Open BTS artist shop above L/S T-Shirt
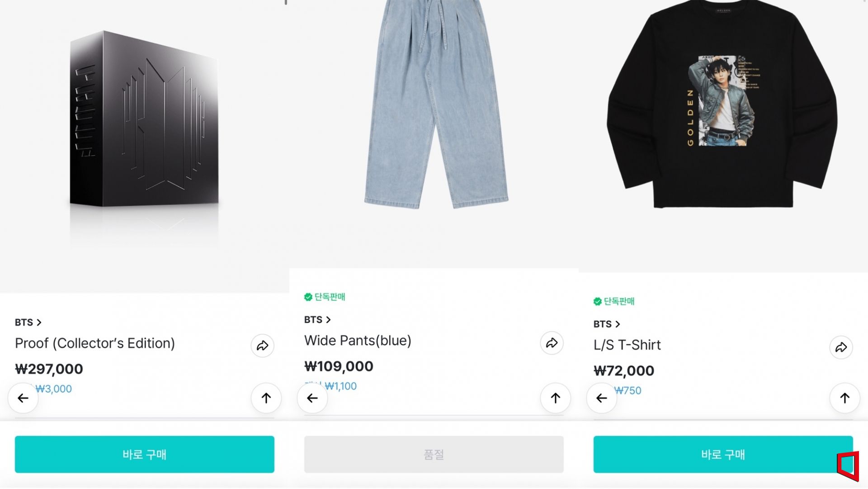 click(x=607, y=324)
